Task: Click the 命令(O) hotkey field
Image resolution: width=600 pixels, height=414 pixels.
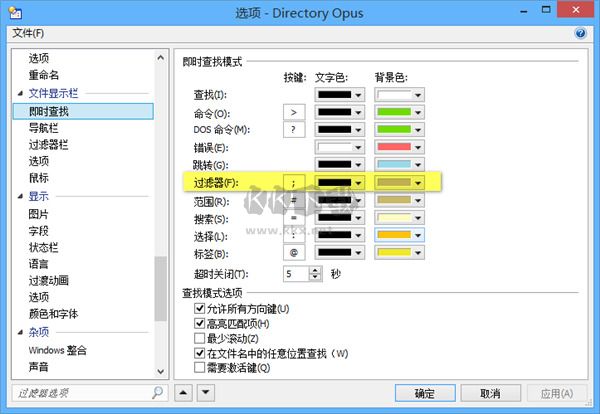Action: click(294, 112)
